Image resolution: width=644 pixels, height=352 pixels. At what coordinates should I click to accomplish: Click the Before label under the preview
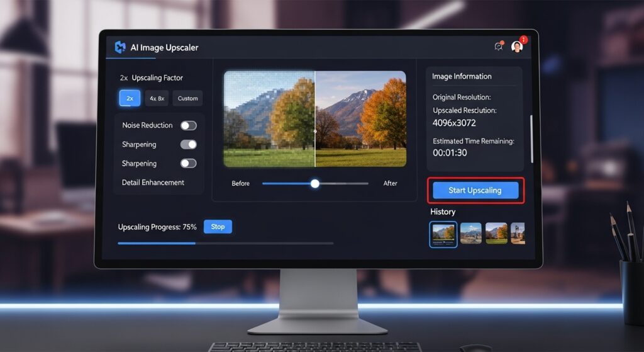coord(241,183)
